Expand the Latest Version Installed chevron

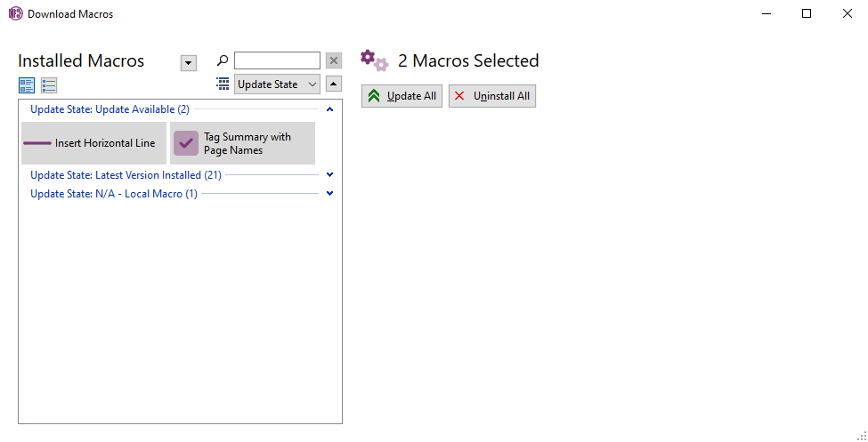[x=329, y=175]
